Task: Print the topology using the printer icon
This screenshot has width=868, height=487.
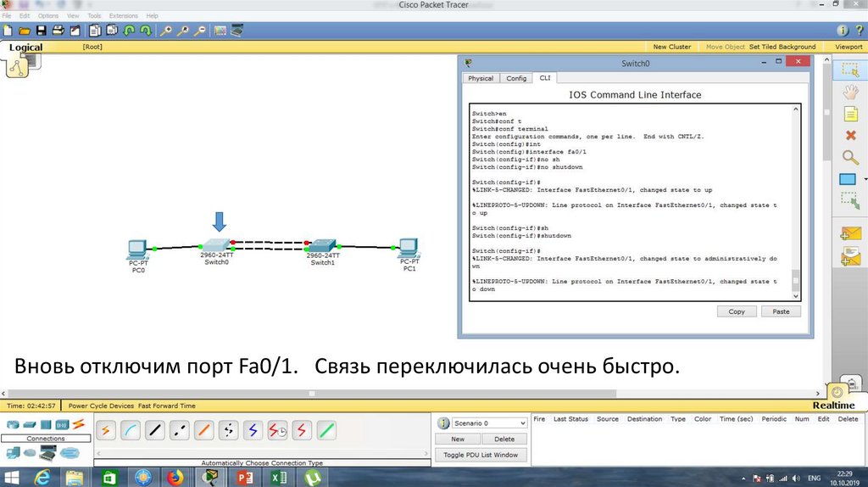Action: 58,31
